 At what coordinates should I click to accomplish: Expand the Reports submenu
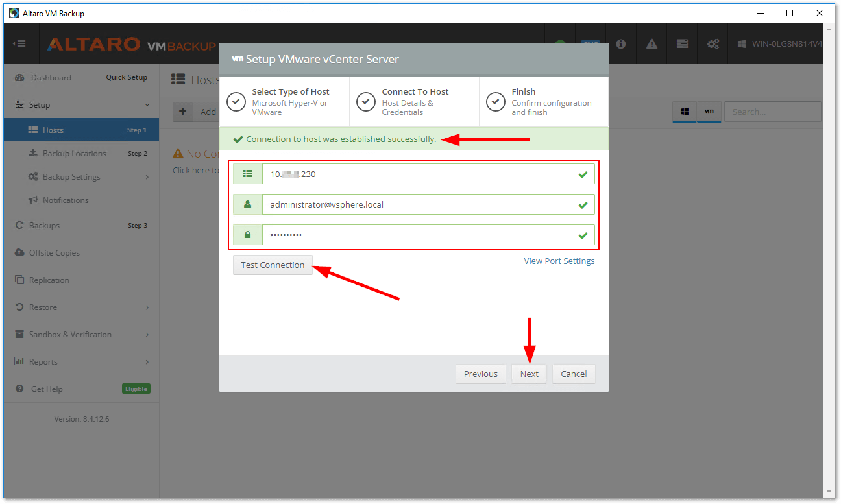pos(147,362)
